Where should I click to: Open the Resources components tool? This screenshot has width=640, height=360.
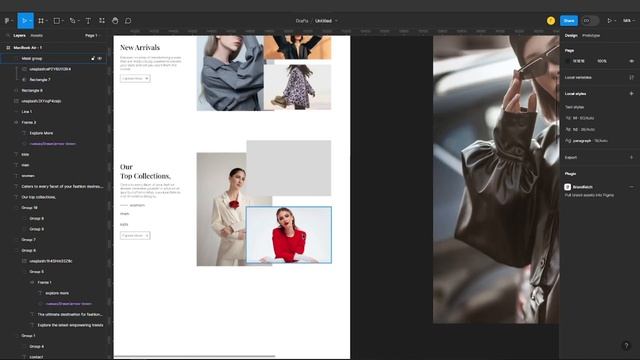pos(102,20)
